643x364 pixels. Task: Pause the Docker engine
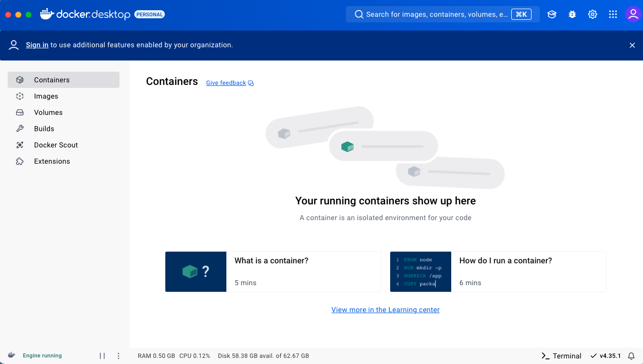tap(102, 356)
